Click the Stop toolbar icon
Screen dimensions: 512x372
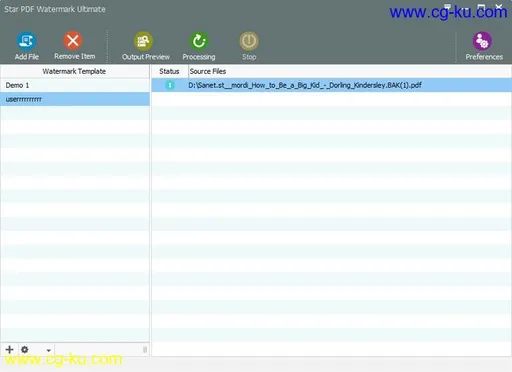pyautogui.click(x=249, y=41)
